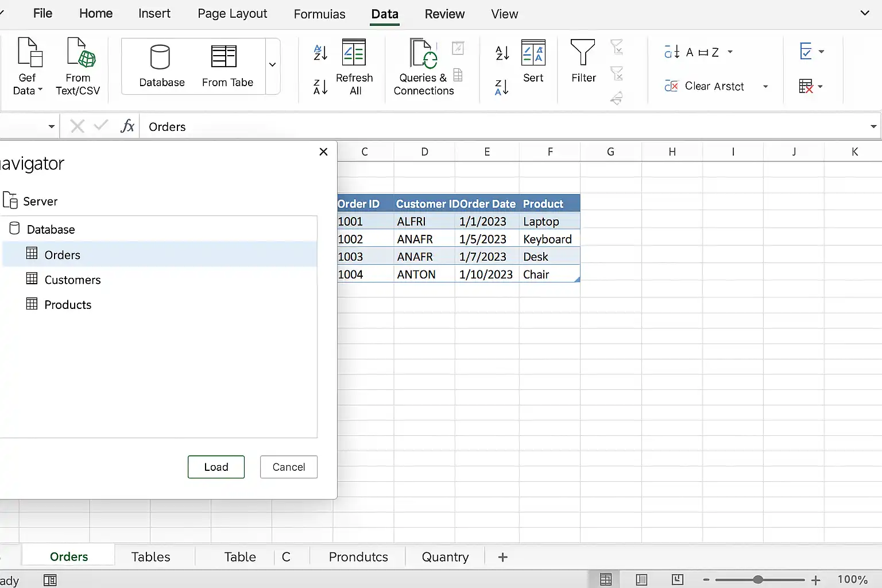The image size is (882, 588).
Task: Click the From Text/CSV icon
Action: tap(81, 53)
